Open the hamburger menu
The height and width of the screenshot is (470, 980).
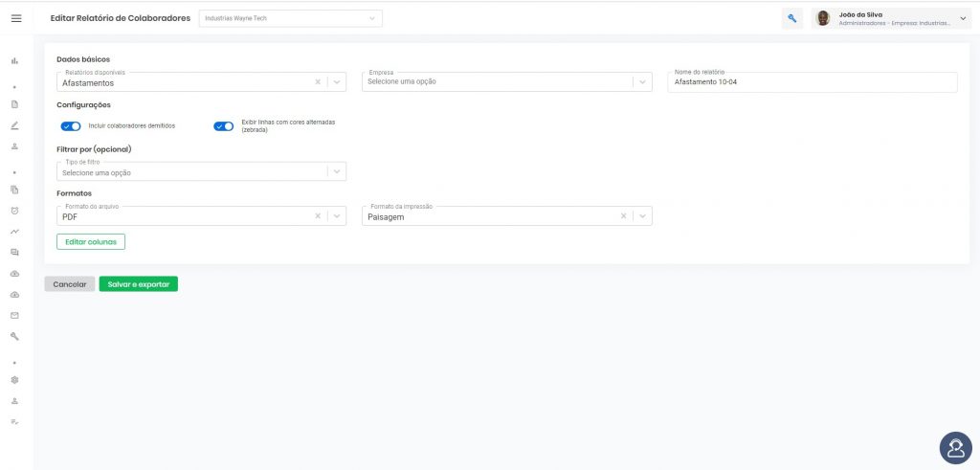[x=16, y=19]
